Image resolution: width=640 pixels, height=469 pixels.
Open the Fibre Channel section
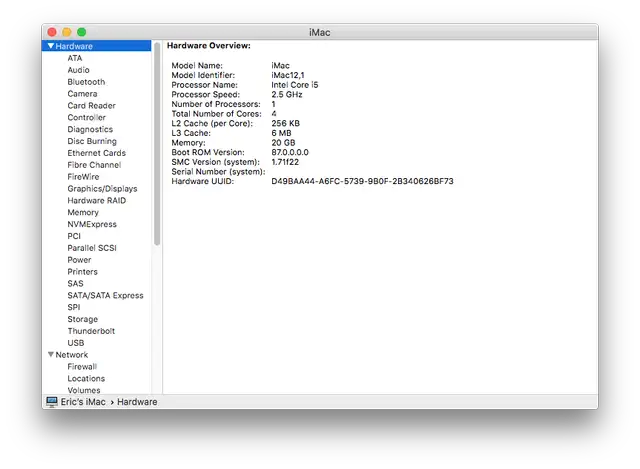coord(94,164)
